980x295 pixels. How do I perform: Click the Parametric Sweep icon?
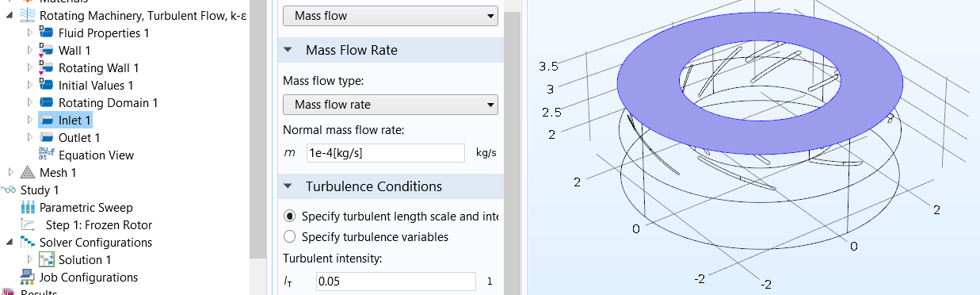[29, 208]
